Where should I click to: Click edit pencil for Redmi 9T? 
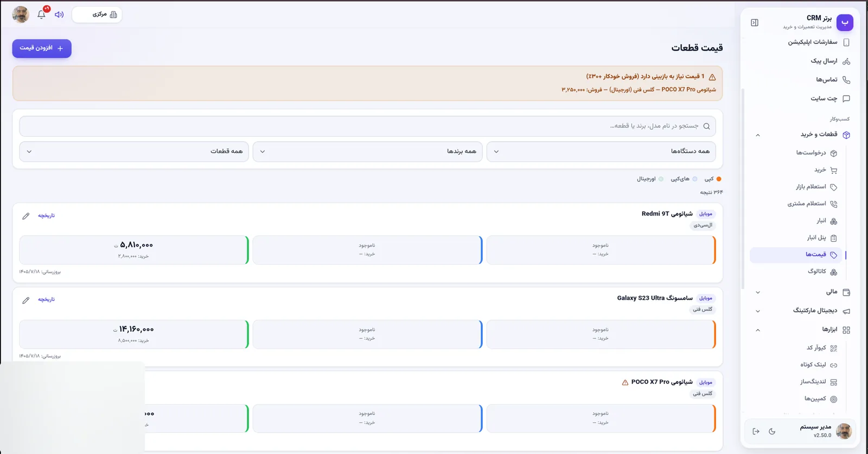tap(25, 216)
